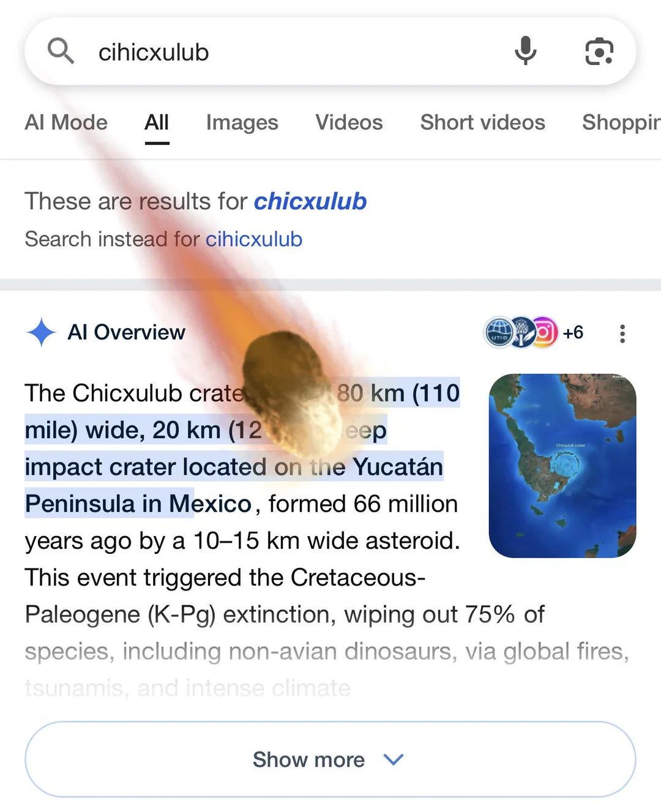Switch to the Images tab

coord(242,122)
